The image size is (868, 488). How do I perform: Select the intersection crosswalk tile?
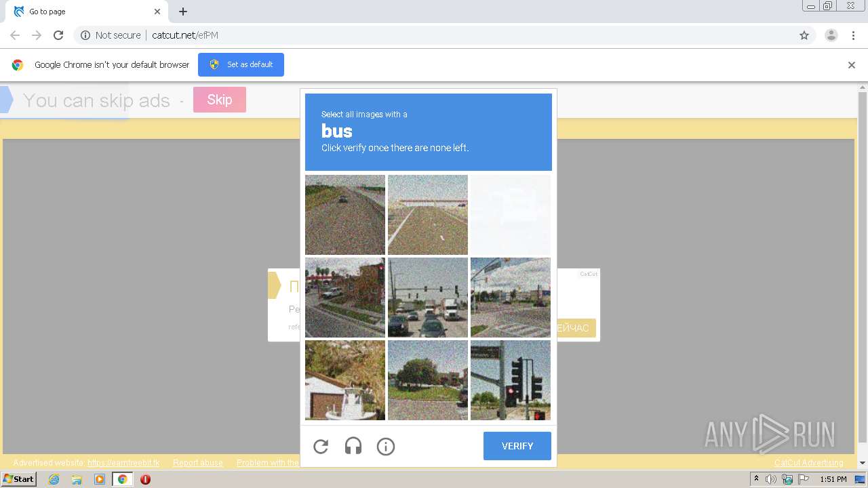511,298
